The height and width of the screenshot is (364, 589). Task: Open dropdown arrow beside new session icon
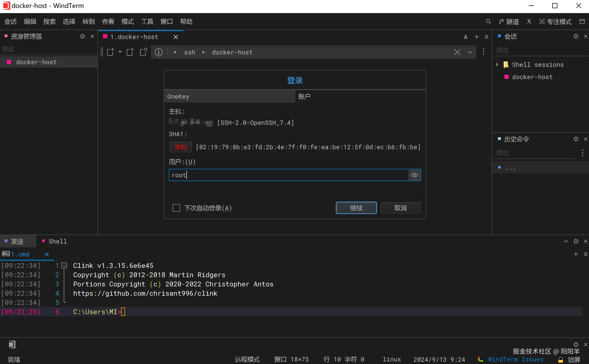120,52
